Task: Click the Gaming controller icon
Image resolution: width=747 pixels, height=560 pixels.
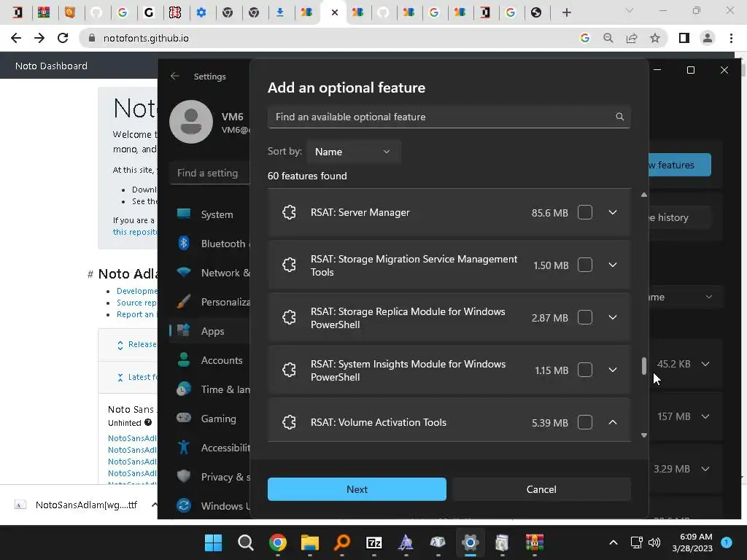Action: (183, 418)
